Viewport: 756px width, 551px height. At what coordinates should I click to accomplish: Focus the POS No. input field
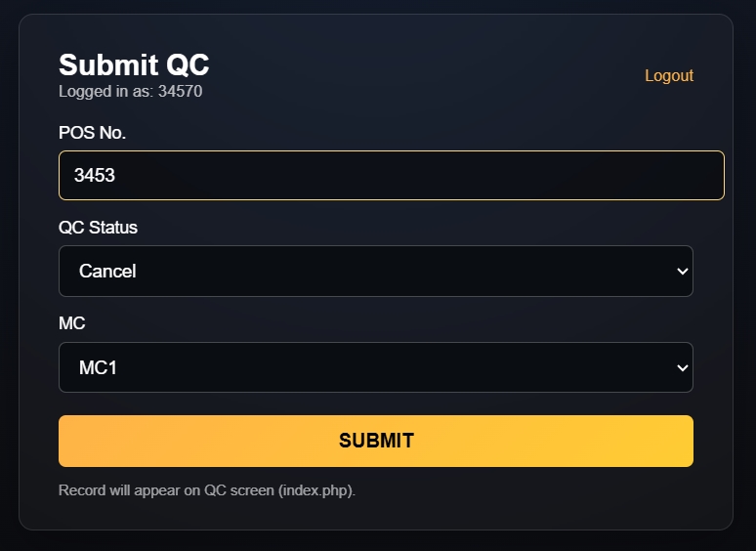(x=391, y=175)
